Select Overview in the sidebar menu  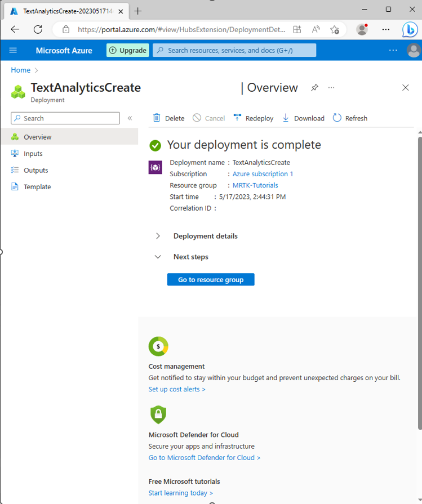coord(69,137)
